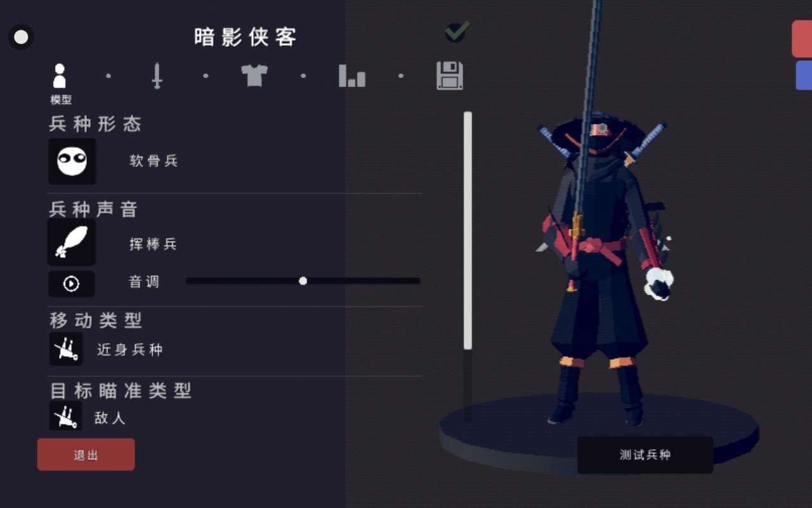Select the blue team color swatch
The height and width of the screenshot is (508, 812).
tap(804, 76)
